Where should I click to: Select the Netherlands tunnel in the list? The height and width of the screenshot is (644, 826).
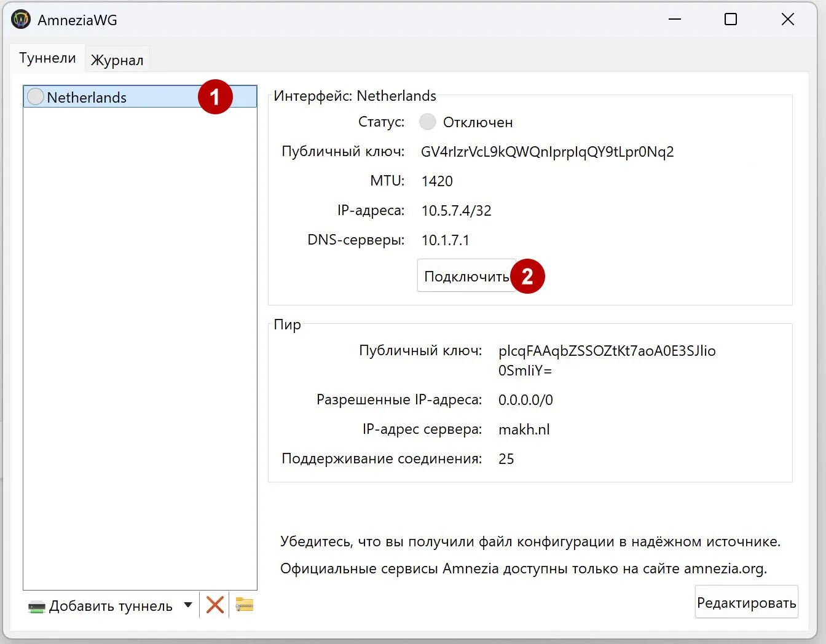point(88,96)
